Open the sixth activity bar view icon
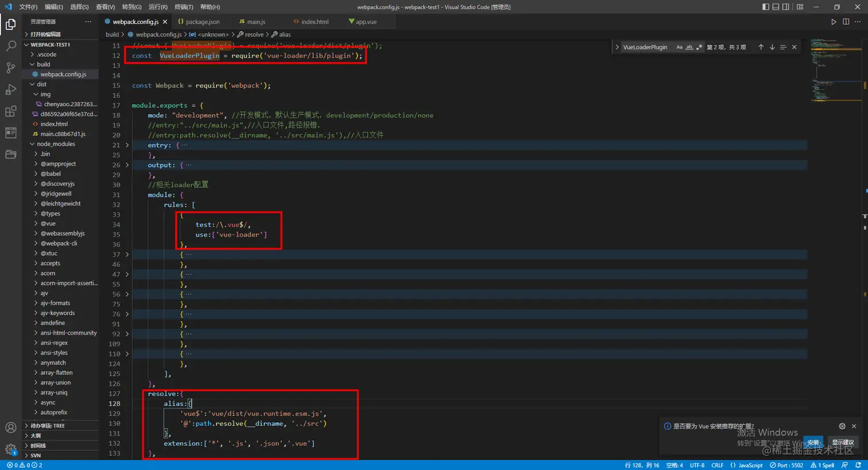The width and height of the screenshot is (868, 470). [x=10, y=133]
